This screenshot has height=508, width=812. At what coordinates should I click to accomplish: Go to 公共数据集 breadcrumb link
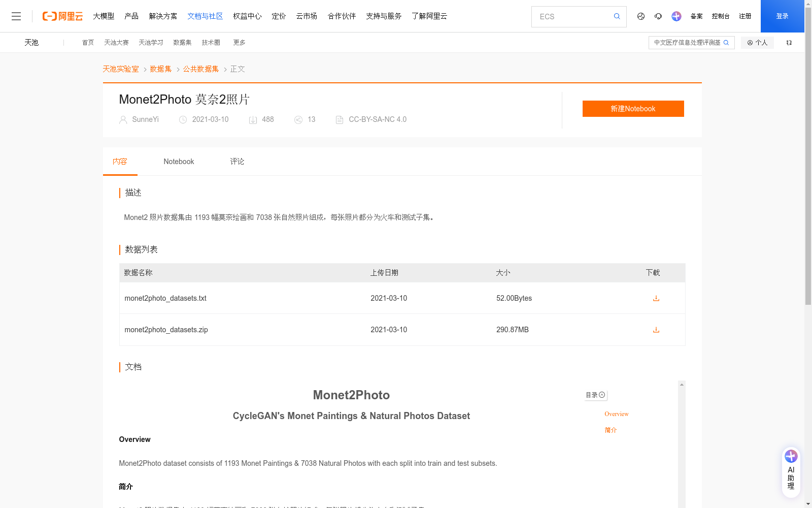[x=201, y=69]
